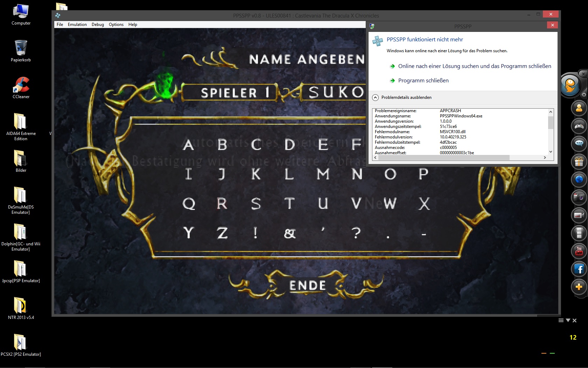This screenshot has height=368, width=588.
Task: Click the 'APPCRASH' event name value
Action: [x=450, y=111]
